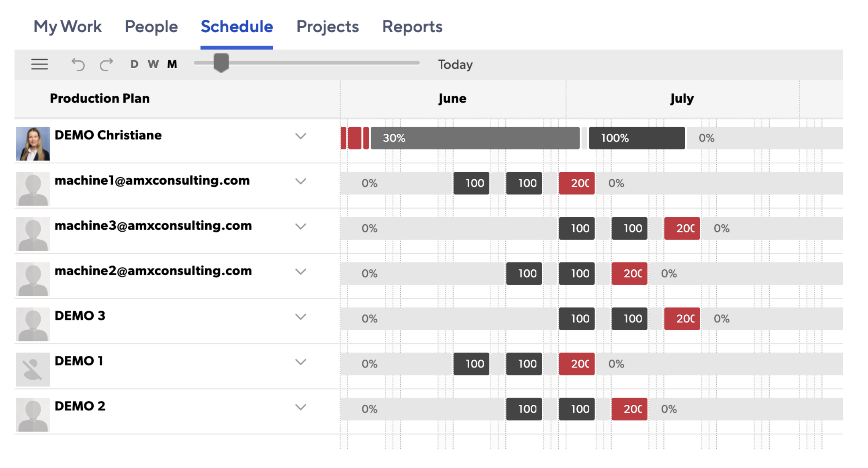
Task: Switch timeline to Month view (M)
Action: point(172,64)
